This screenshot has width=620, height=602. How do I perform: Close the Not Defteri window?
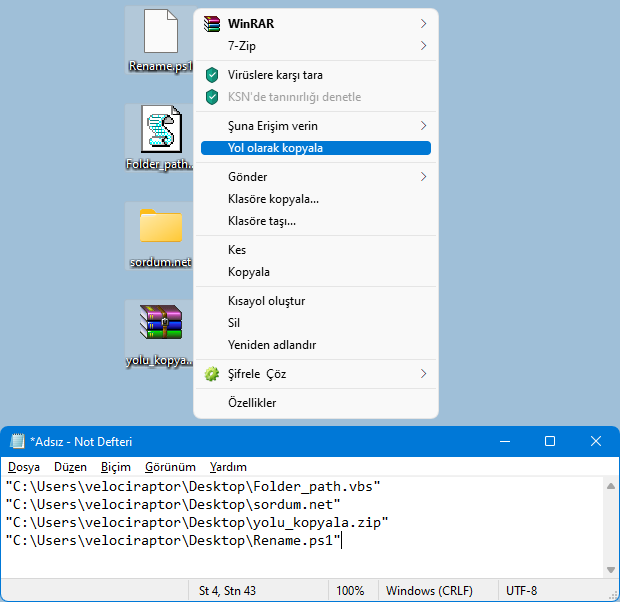[596, 441]
